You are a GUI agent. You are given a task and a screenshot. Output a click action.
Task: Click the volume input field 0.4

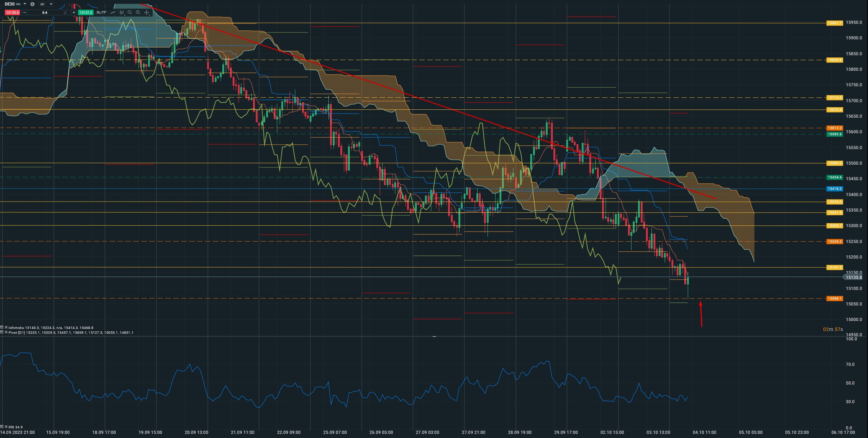pos(45,12)
